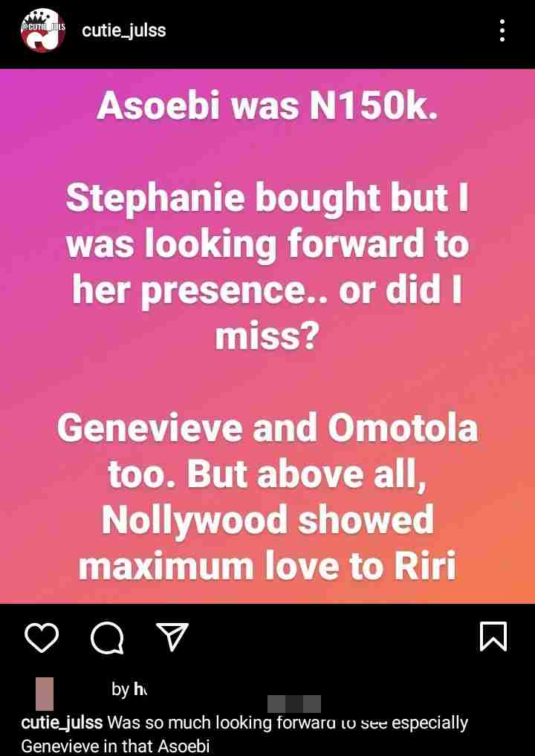Open the 'by h...' liked-by list
Viewport: 535px width, 756px height.
coord(129,690)
